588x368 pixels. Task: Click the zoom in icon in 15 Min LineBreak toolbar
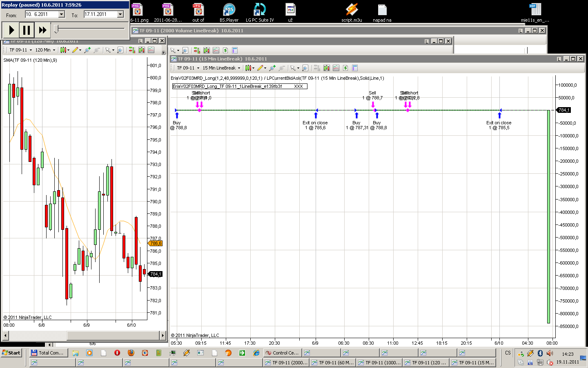coord(272,68)
